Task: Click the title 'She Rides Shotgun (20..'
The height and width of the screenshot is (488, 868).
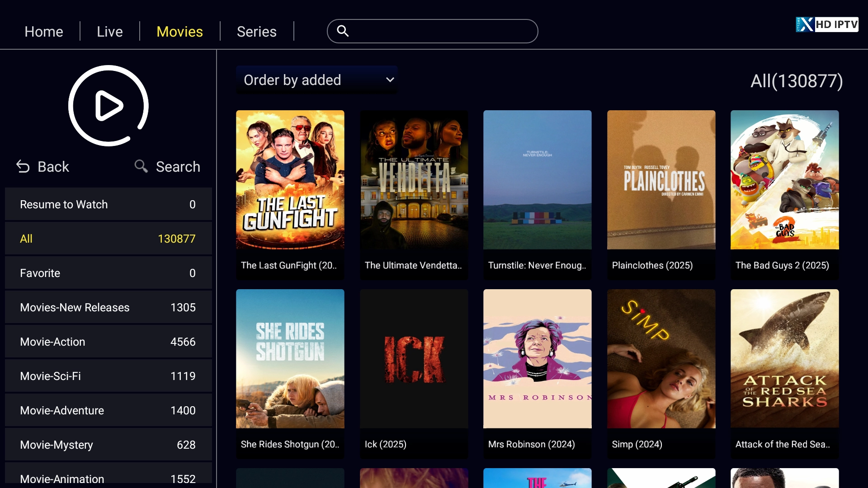Action: coord(290,444)
